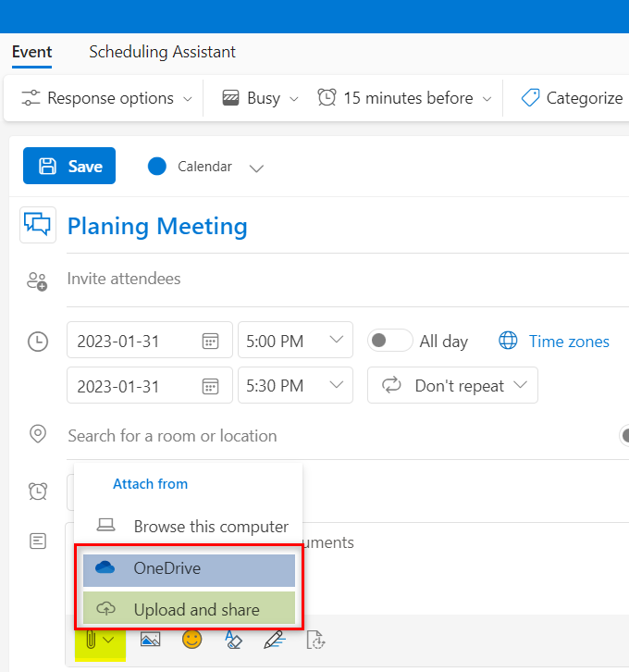Viewport: 629px width, 672px height.
Task: Click the text highlight formatting icon
Action: tap(233, 640)
